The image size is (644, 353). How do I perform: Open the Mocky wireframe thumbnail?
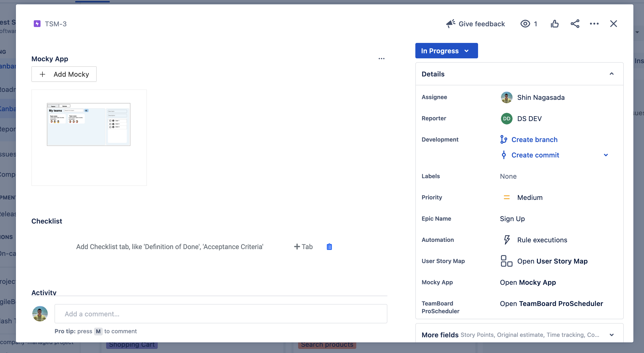tap(89, 124)
